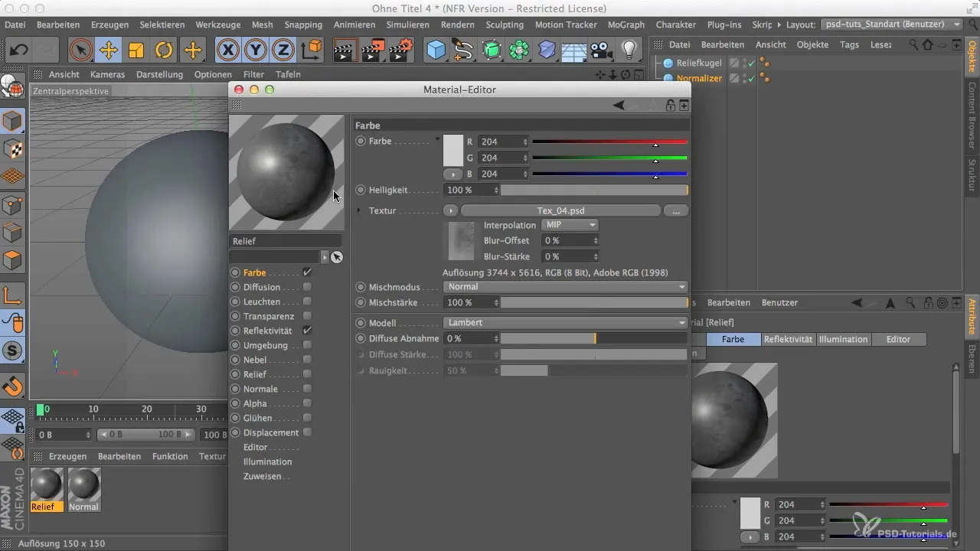Expand the Textur disclosure triangle

(360, 210)
